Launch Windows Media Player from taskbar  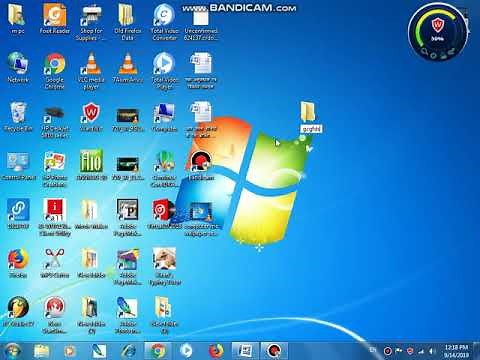[x=70, y=351]
